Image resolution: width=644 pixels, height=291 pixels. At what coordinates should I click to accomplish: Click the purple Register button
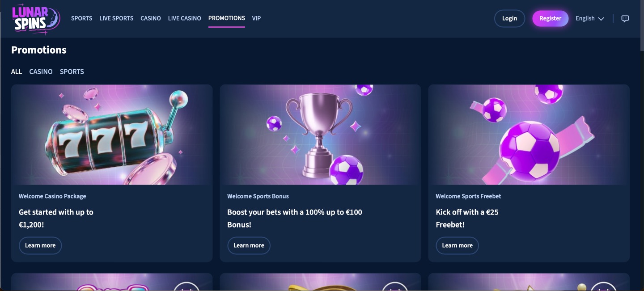click(550, 18)
